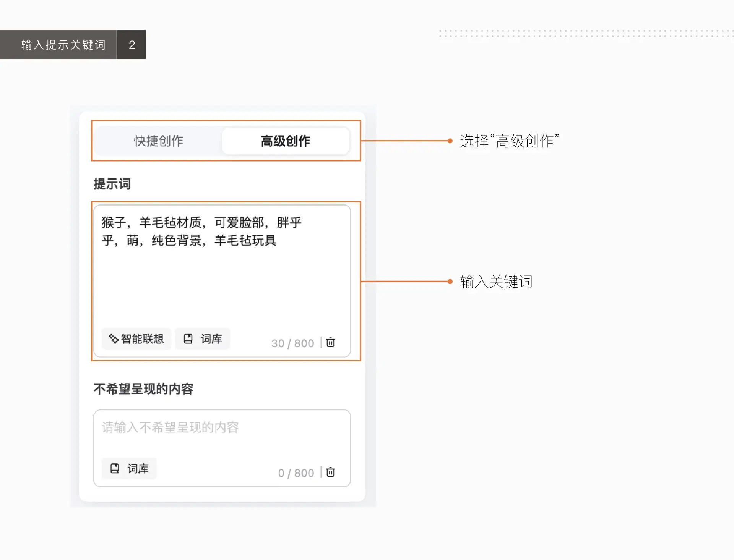Click the 词库 button below the prompt
The image size is (734, 560).
coord(202,339)
